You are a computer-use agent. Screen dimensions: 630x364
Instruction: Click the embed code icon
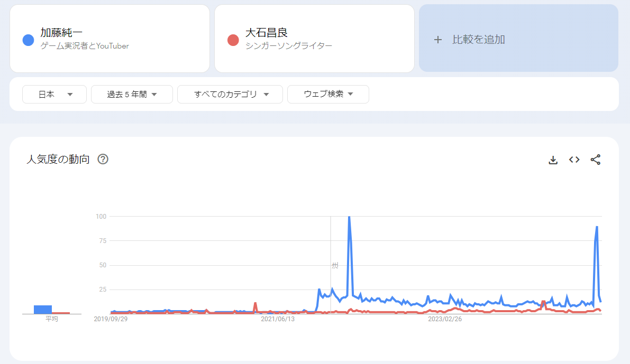(x=574, y=160)
